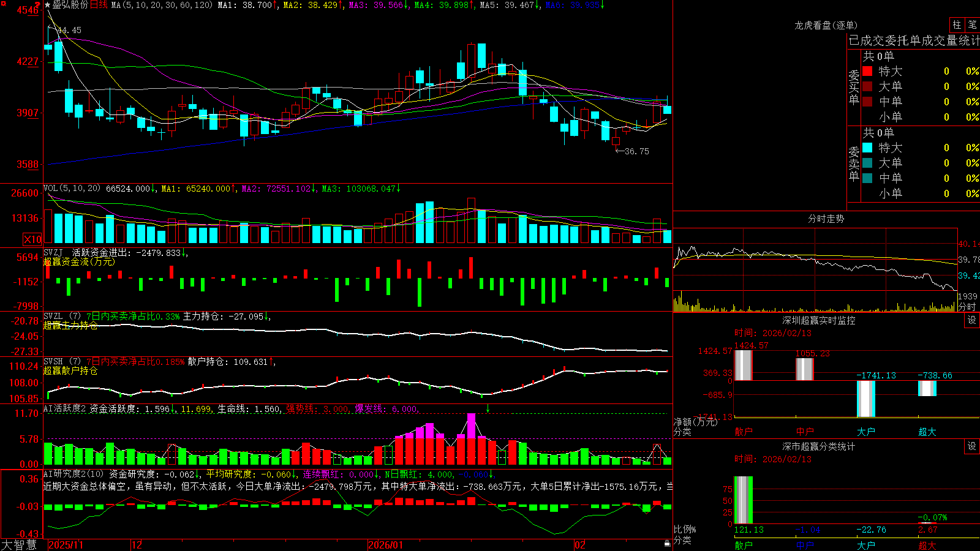The width and height of the screenshot is (980, 551).
Task: Click the dark red 中单 buy-order swatch
Action: pos(867,102)
